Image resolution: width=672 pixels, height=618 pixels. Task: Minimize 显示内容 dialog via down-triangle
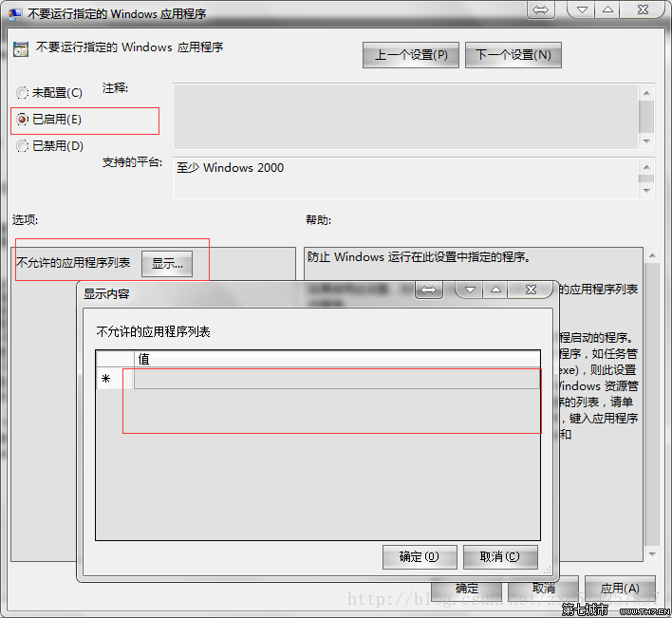click(470, 290)
